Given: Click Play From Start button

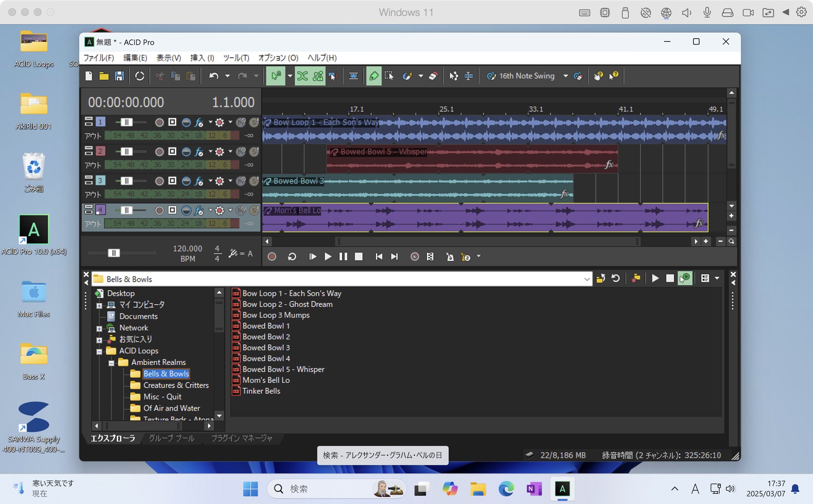Looking at the screenshot, I should click(312, 257).
